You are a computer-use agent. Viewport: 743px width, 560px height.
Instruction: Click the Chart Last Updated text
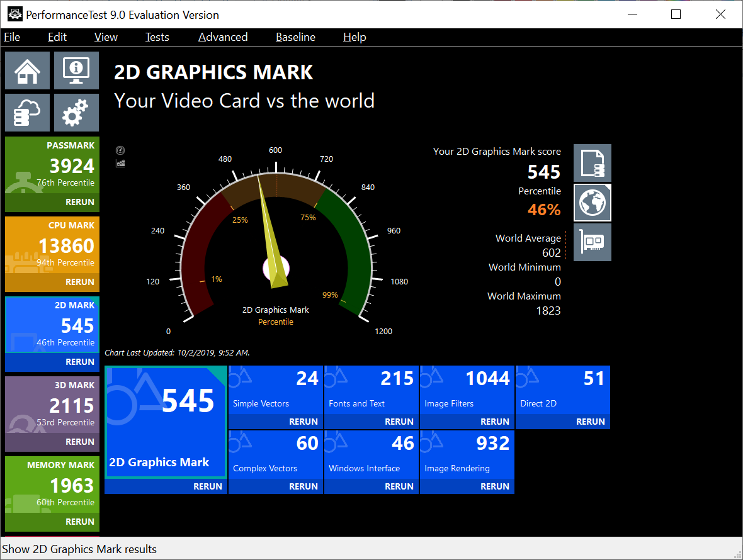pos(177,352)
